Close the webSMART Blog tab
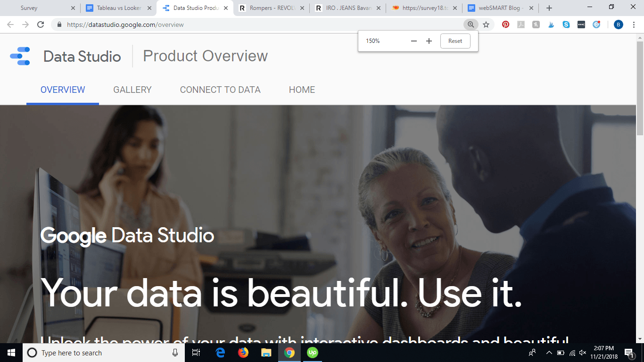The width and height of the screenshot is (644, 362). pyautogui.click(x=531, y=8)
